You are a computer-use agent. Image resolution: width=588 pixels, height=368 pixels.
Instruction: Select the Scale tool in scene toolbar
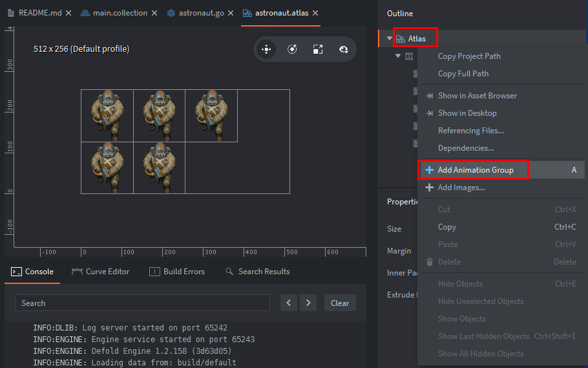[x=318, y=49]
